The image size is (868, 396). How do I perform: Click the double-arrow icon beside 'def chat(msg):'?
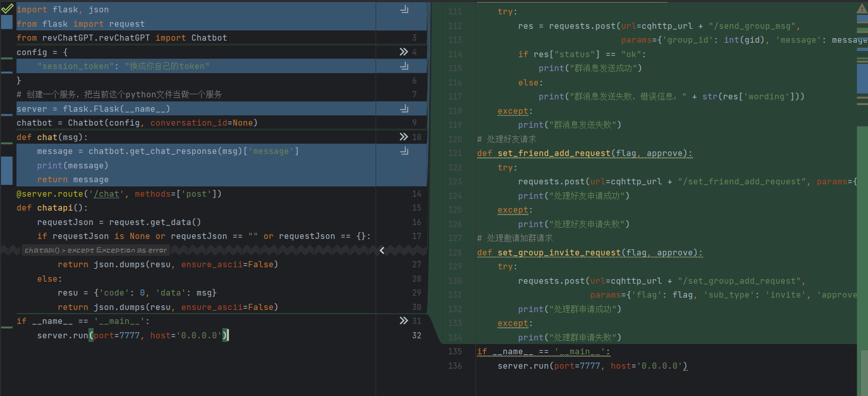(x=404, y=137)
